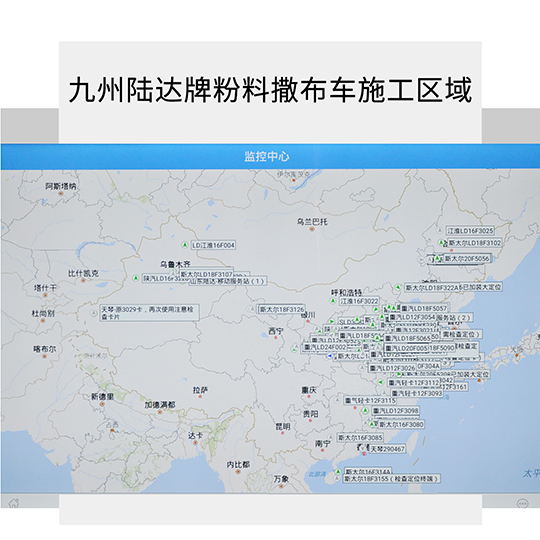
Task: Open vehicle label 江淮LD16F3025
Action: click(x=470, y=230)
